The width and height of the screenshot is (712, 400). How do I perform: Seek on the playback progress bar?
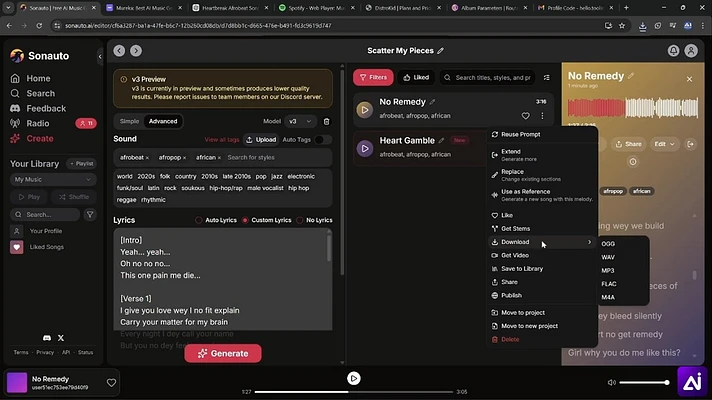click(354, 392)
